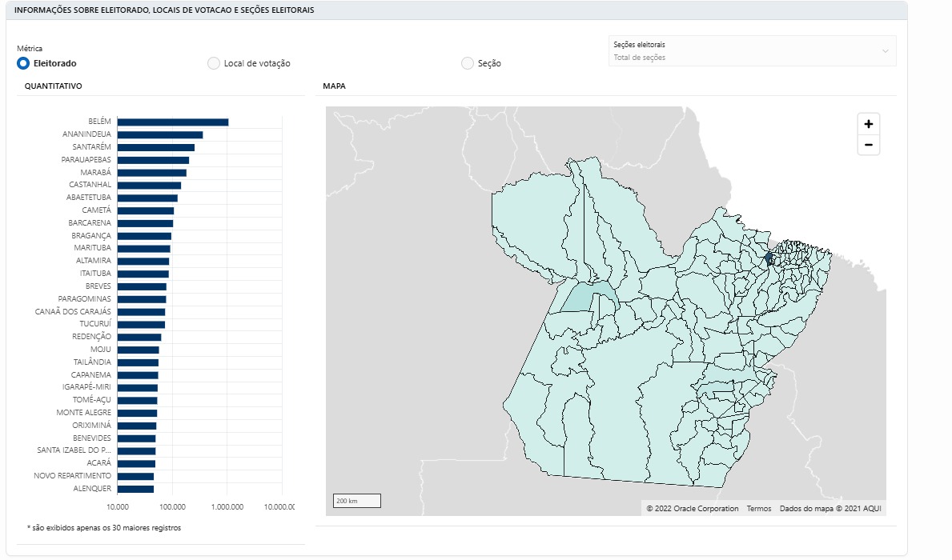The height and width of the screenshot is (560, 952).
Task: Select the slightly darker teal municipality on the map
Action: 580,297
